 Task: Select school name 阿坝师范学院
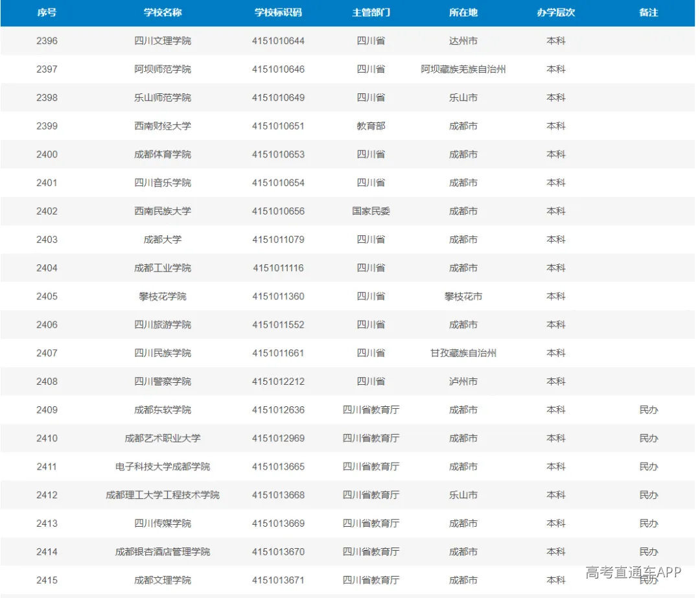click(x=163, y=69)
